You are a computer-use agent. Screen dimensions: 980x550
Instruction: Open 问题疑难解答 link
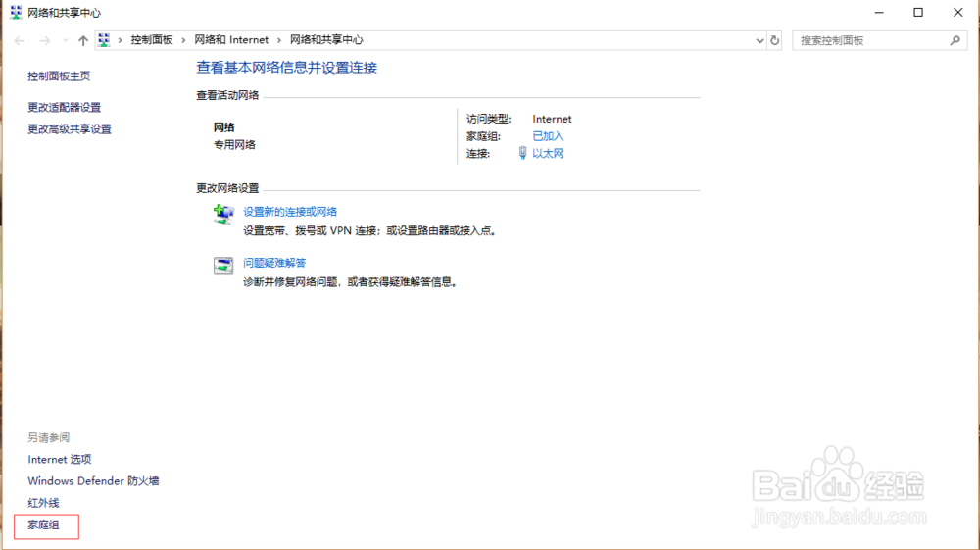pyautogui.click(x=274, y=263)
